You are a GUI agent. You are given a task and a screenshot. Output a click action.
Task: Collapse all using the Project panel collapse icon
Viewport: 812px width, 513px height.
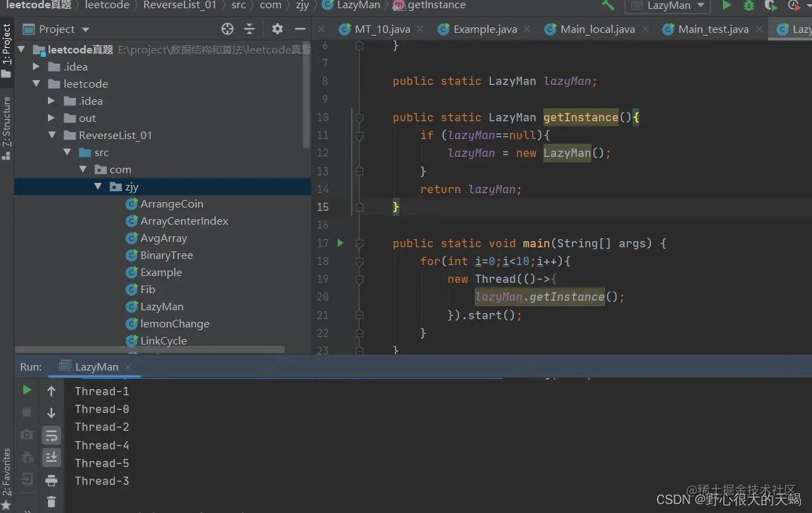click(x=249, y=29)
